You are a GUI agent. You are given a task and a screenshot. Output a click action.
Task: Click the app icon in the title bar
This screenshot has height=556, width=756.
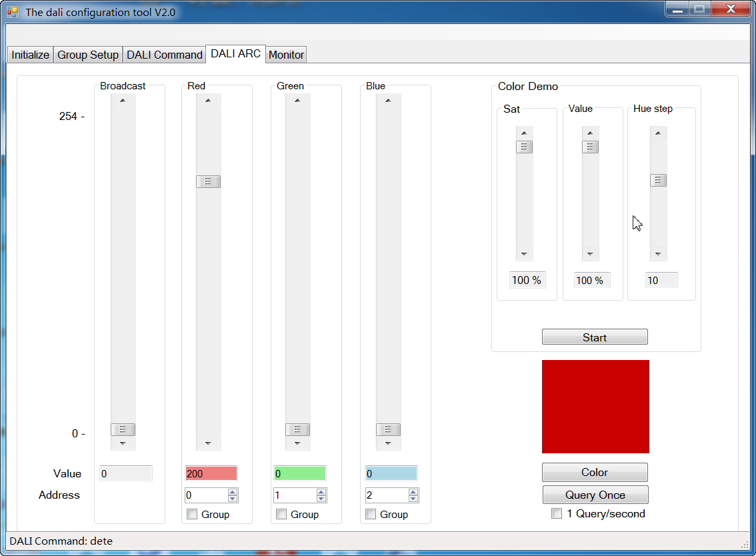pyautogui.click(x=13, y=12)
